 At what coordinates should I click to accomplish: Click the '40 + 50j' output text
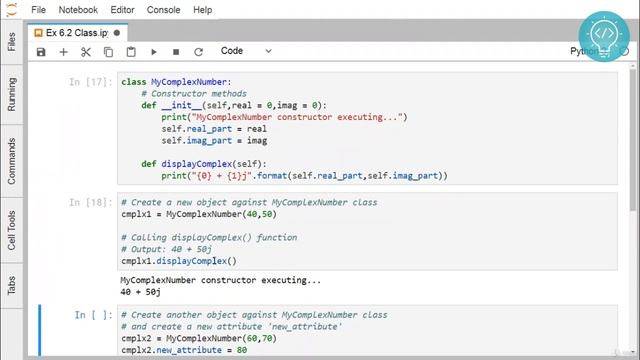140,292
